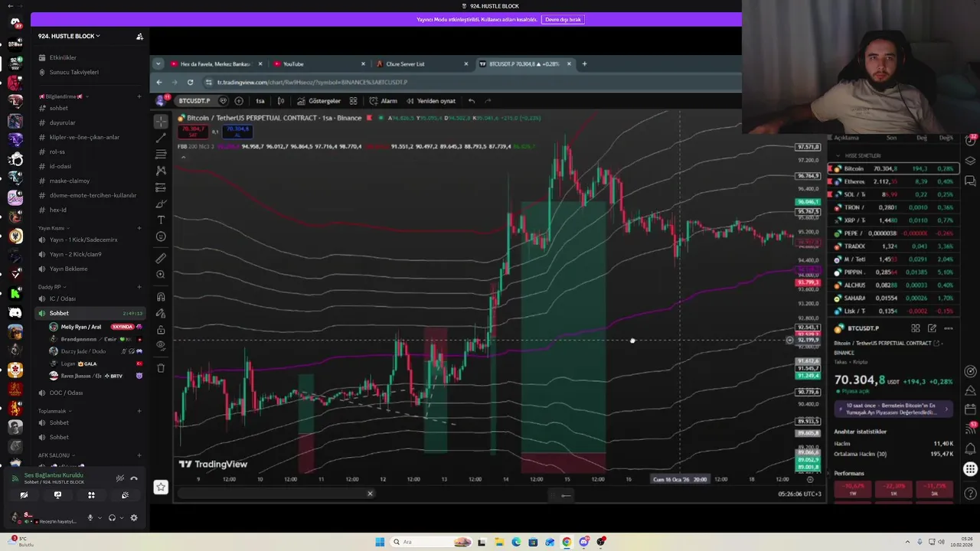
Task: Click the redo arrow in chart toolbar
Action: 488,100
